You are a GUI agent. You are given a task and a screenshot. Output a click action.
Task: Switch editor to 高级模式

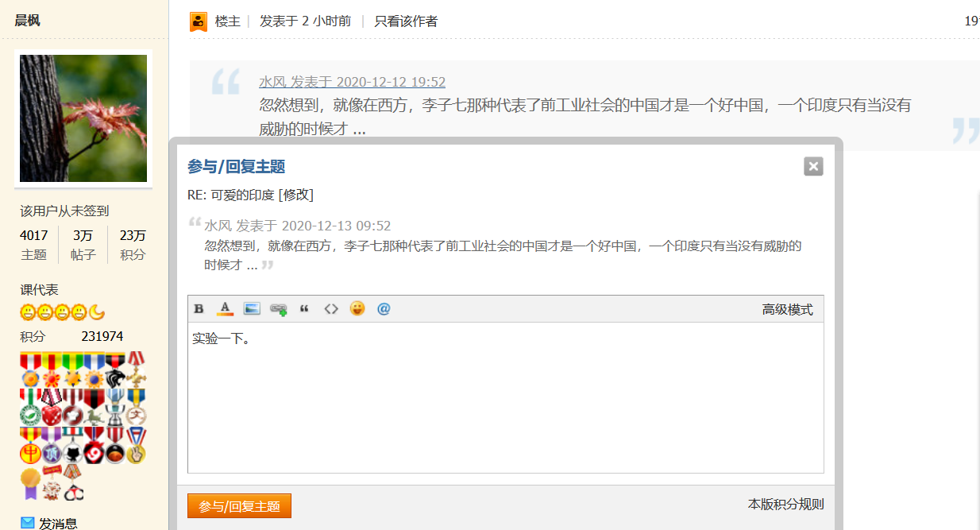788,310
